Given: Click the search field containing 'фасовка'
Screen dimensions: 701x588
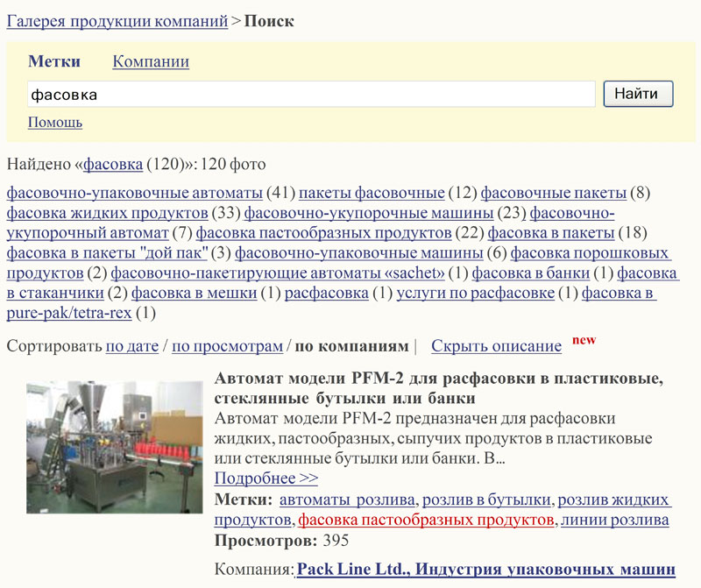Looking at the screenshot, I should 311,94.
